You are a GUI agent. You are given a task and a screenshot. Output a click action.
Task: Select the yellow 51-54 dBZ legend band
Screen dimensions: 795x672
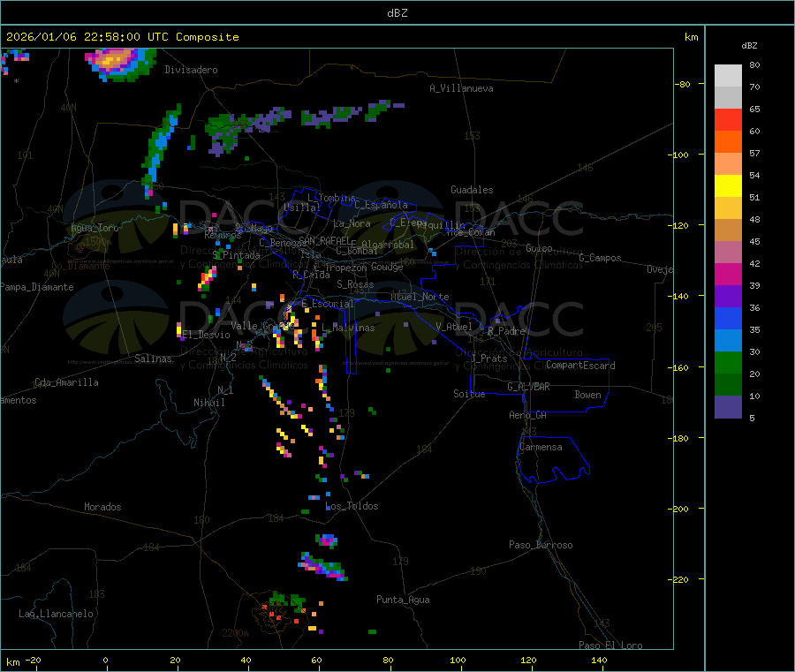728,186
